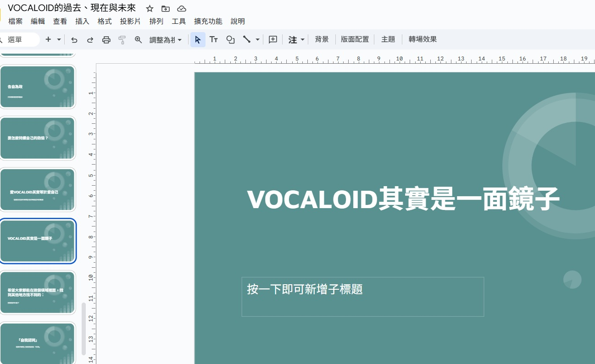Expand the line type dropdown arrow
595x364 pixels.
pos(257,40)
